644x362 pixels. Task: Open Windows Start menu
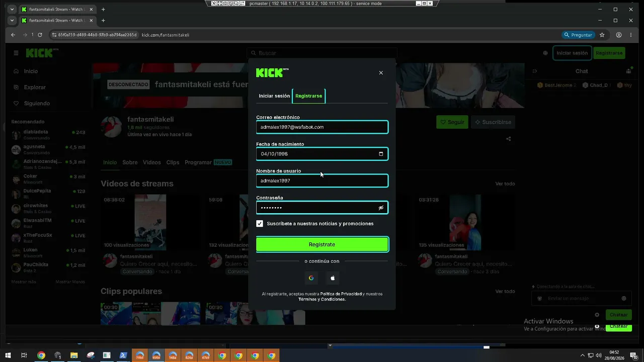coord(7,355)
